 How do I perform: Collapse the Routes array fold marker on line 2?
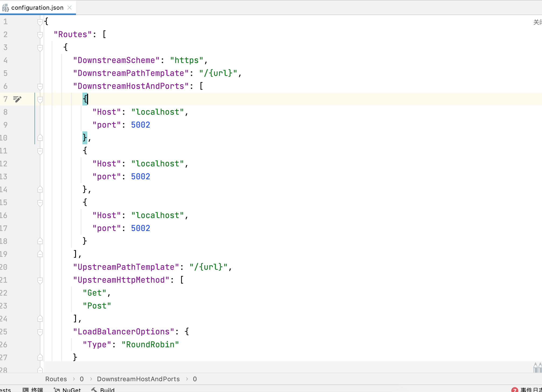[x=40, y=35]
